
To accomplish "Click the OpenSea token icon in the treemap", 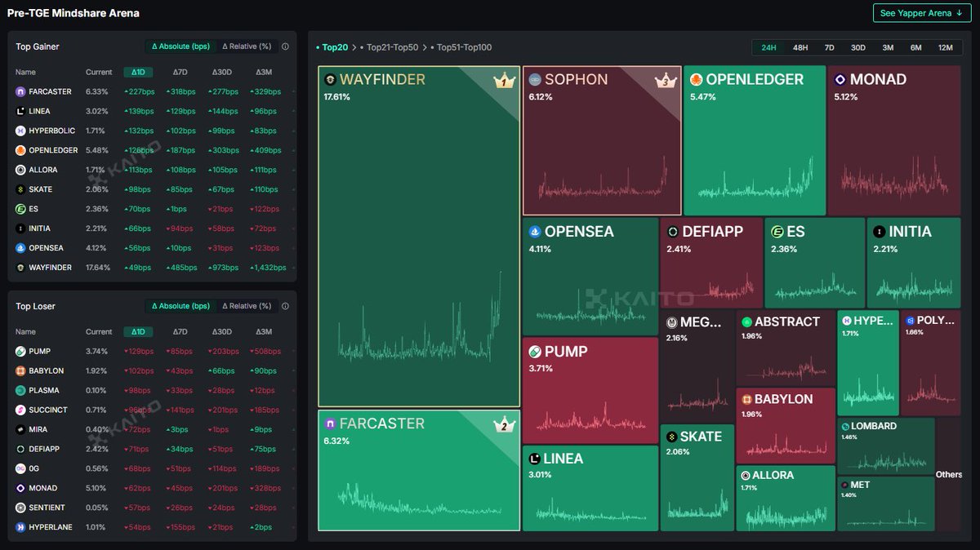I will [534, 232].
